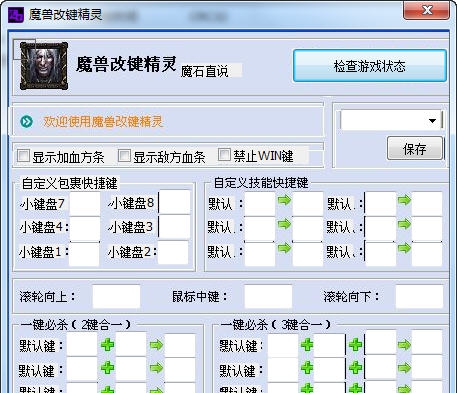Click second green plus in top 3键合一 row
Screen dimensions: 457x393
coord(355,345)
